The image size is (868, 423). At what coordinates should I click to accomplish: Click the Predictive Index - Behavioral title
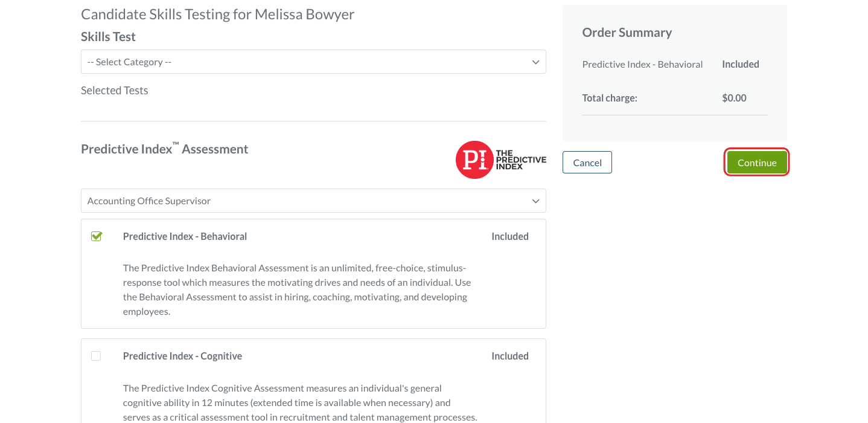pos(185,236)
